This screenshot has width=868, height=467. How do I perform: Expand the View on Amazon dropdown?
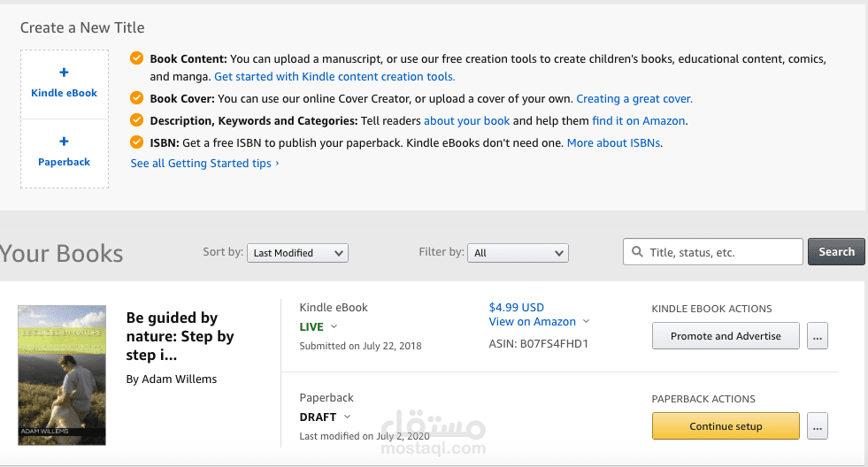coord(586,322)
